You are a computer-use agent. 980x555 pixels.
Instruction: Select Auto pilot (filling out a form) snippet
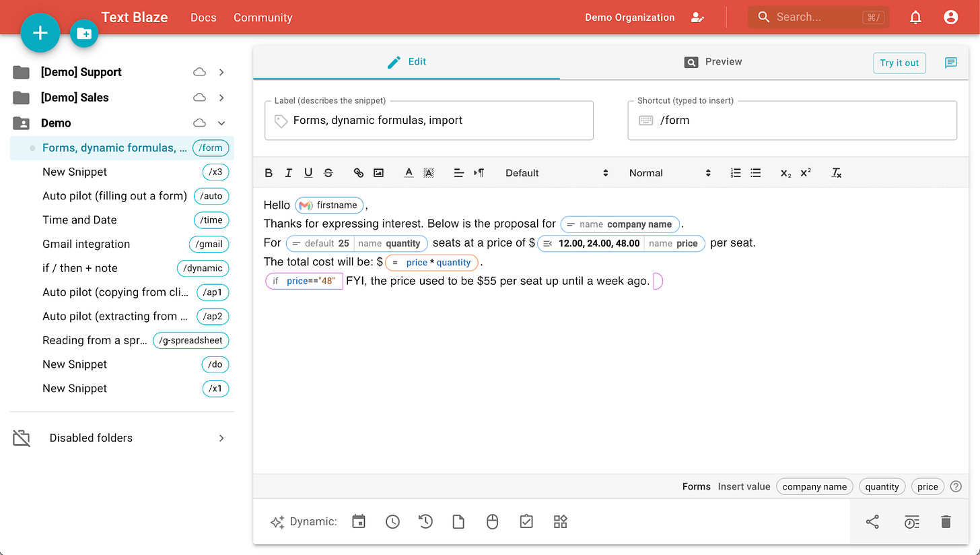(122, 196)
